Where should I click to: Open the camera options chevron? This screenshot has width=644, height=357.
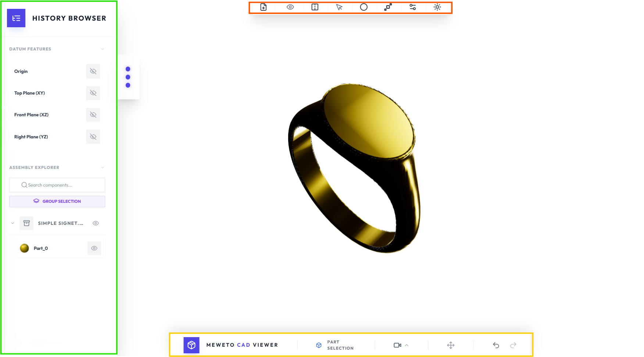pos(407,345)
